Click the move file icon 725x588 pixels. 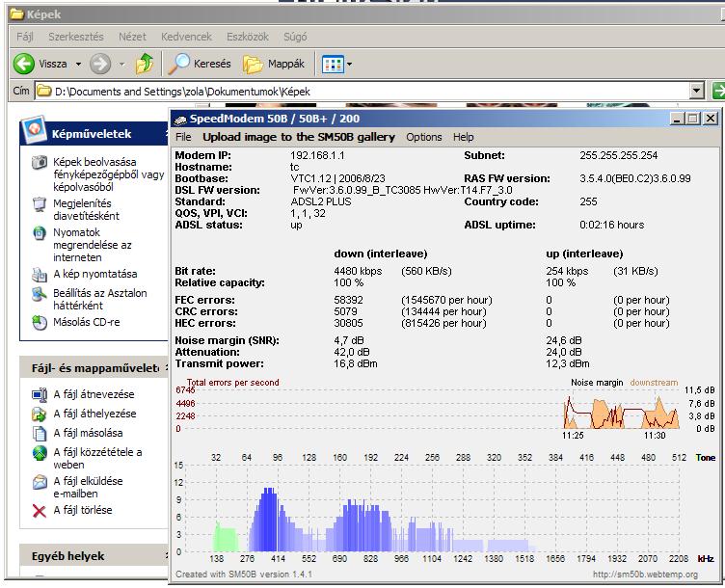pyautogui.click(x=40, y=414)
